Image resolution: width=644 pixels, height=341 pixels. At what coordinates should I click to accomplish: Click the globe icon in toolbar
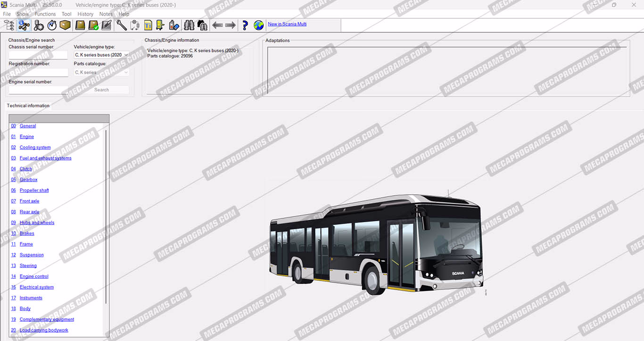[258, 25]
